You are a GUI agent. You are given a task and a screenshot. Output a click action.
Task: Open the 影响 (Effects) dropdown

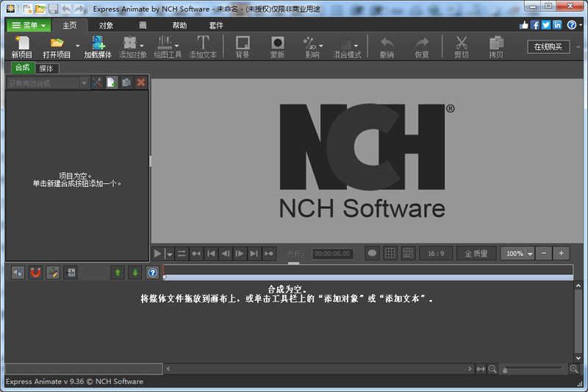313,47
